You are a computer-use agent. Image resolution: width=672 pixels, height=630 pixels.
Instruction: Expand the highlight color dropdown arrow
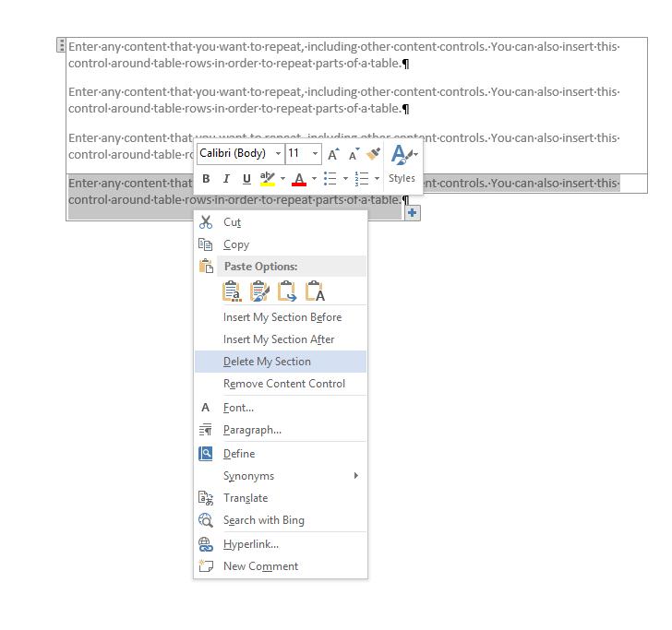click(282, 179)
